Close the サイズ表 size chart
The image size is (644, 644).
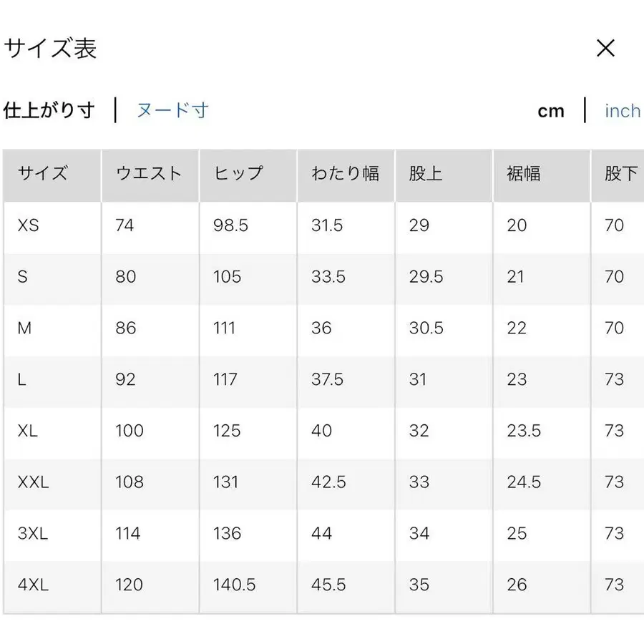[606, 48]
